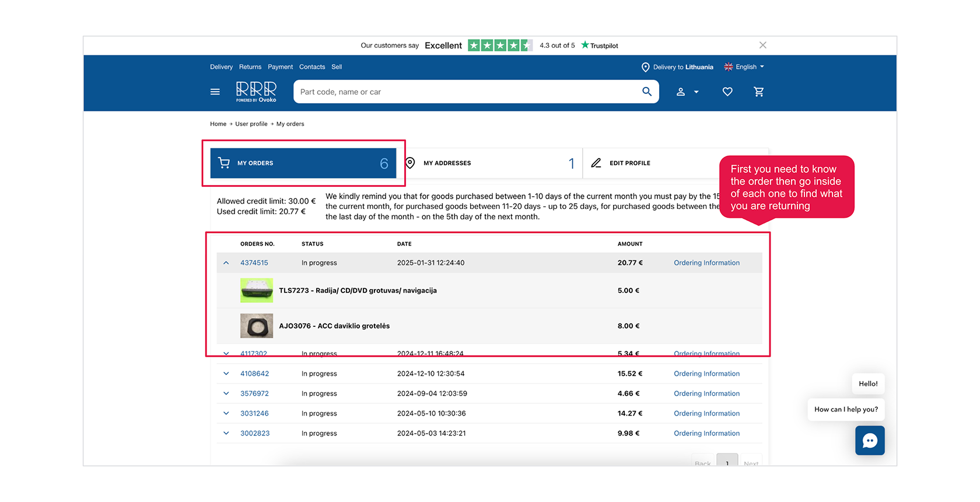
Task: Select the My Orders tab
Action: click(303, 163)
